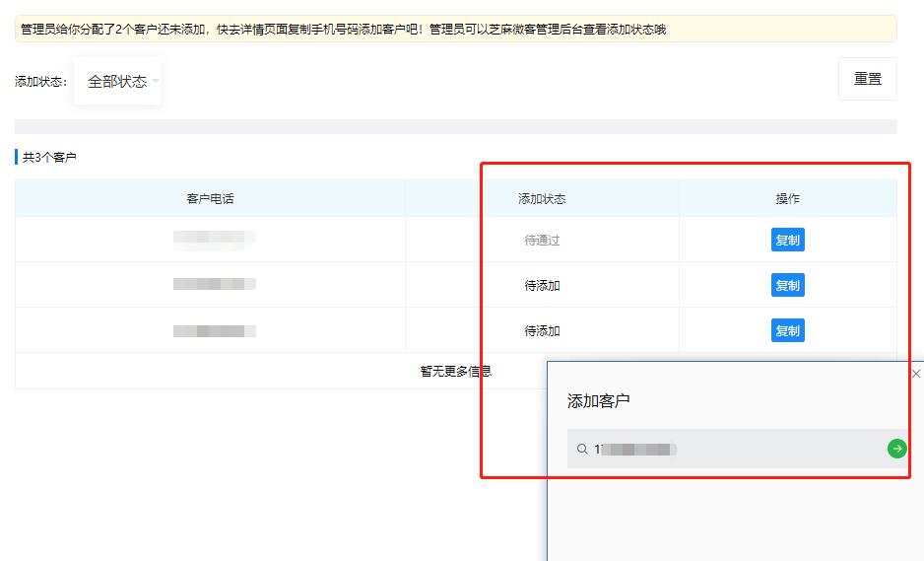Click the 操作 column header
This screenshot has width=924, height=561.
(x=787, y=199)
